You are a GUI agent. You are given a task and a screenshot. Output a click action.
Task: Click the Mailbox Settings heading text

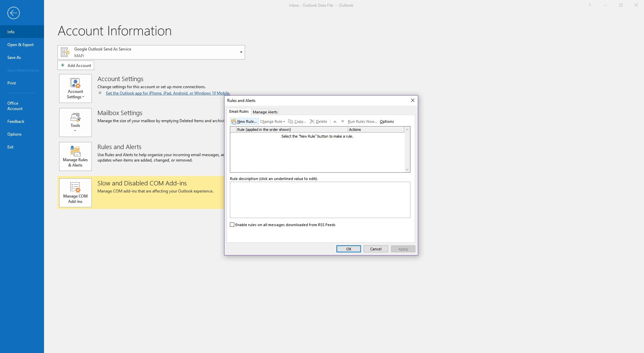coord(120,113)
